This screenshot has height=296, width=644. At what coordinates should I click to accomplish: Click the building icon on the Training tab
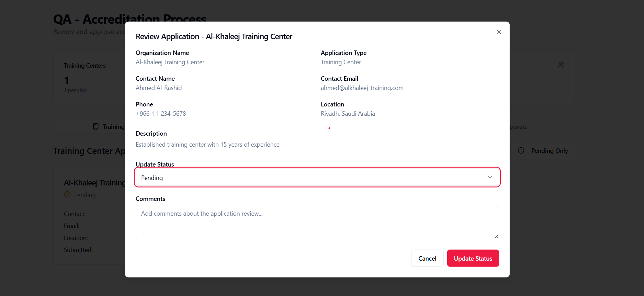(x=96, y=127)
